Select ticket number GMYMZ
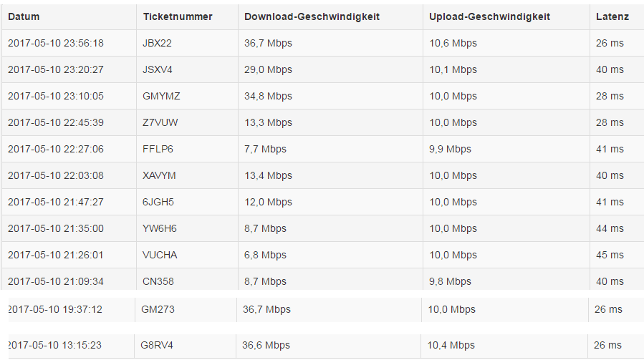This screenshot has height=360, width=644. click(161, 96)
